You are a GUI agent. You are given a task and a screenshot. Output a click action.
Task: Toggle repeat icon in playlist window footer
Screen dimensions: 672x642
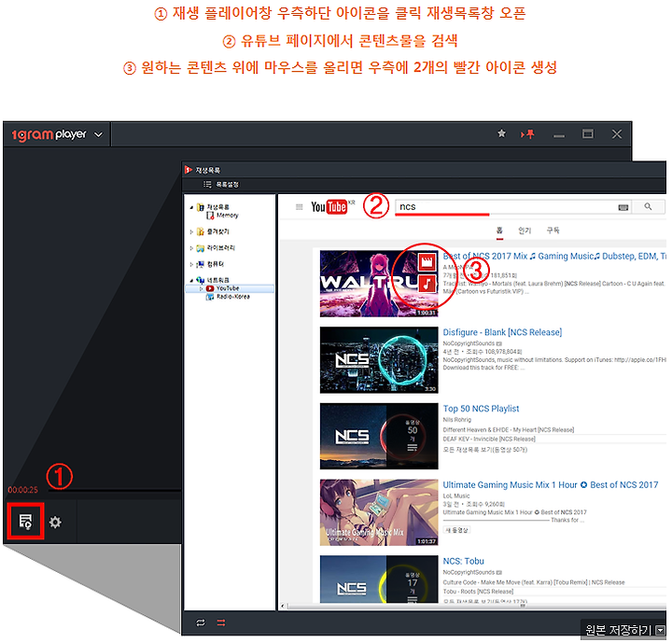click(x=200, y=622)
